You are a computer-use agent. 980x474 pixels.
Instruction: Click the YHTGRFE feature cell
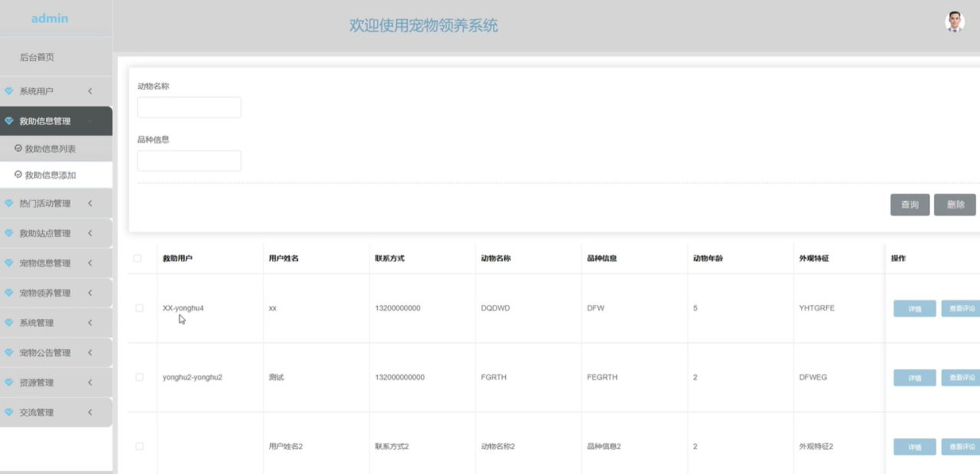817,308
